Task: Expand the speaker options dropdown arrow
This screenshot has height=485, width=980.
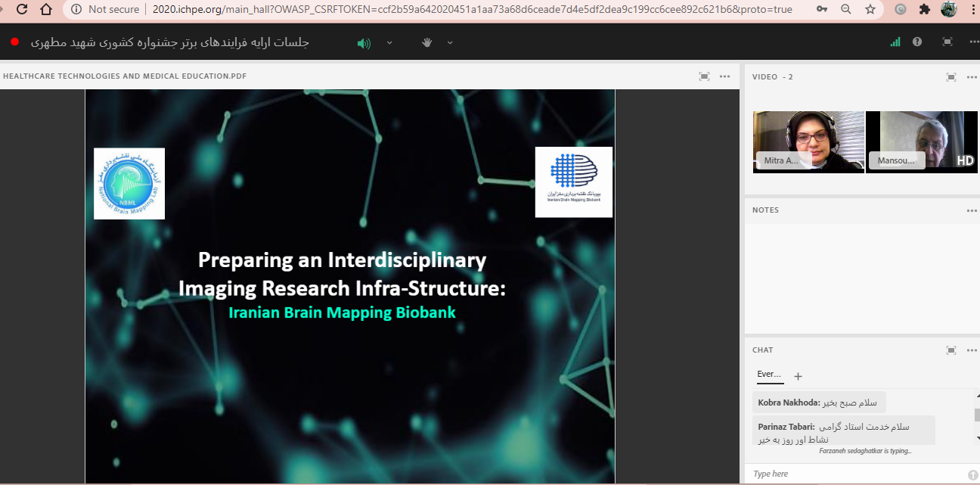Action: (x=389, y=42)
